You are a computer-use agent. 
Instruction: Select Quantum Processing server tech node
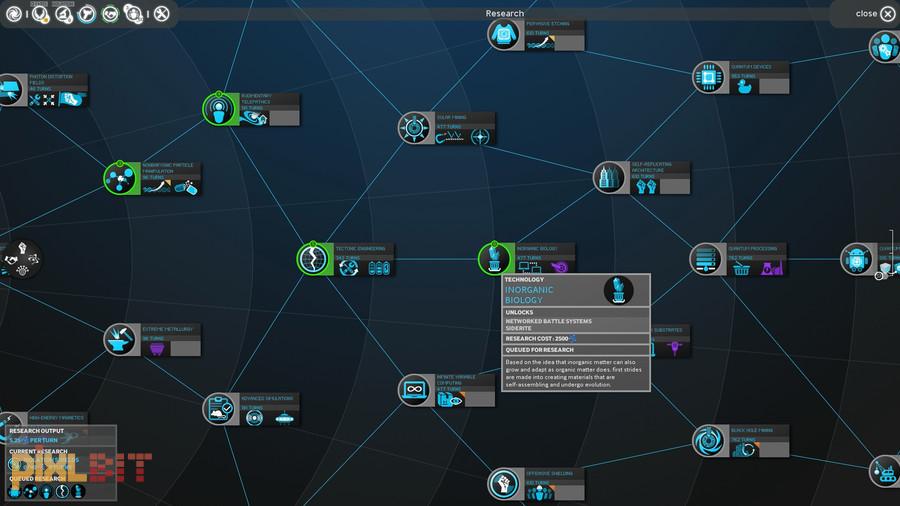[706, 259]
